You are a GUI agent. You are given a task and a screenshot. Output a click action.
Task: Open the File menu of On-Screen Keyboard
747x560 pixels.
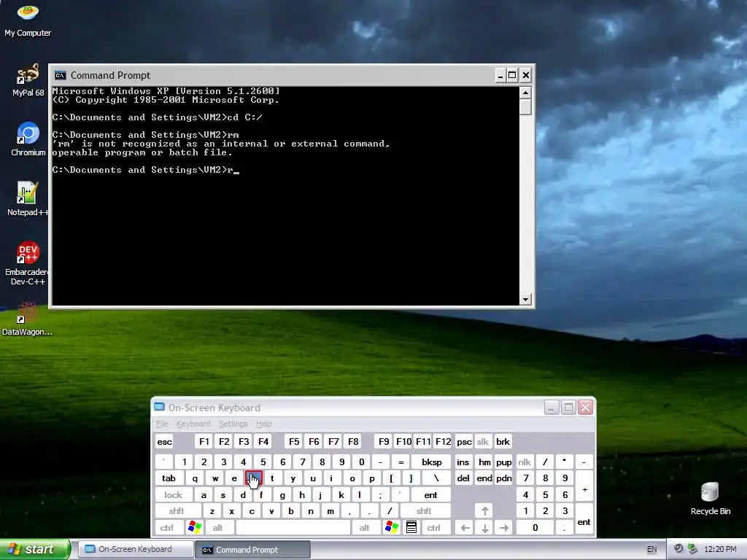pyautogui.click(x=162, y=424)
